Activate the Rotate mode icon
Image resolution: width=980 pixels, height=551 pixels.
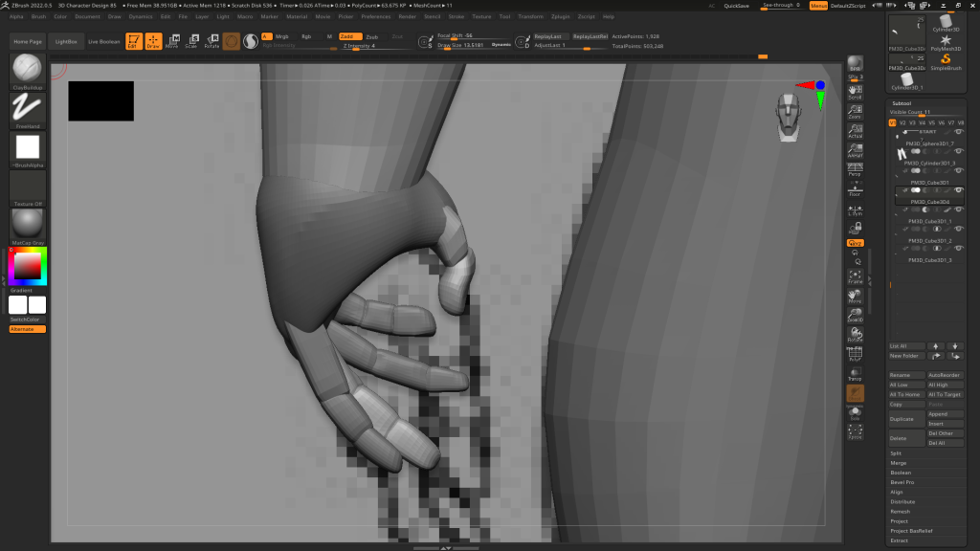click(x=212, y=41)
